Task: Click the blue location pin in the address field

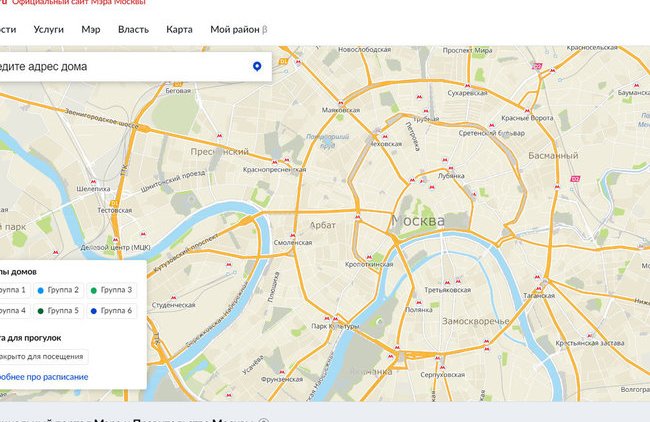Action: [257, 66]
